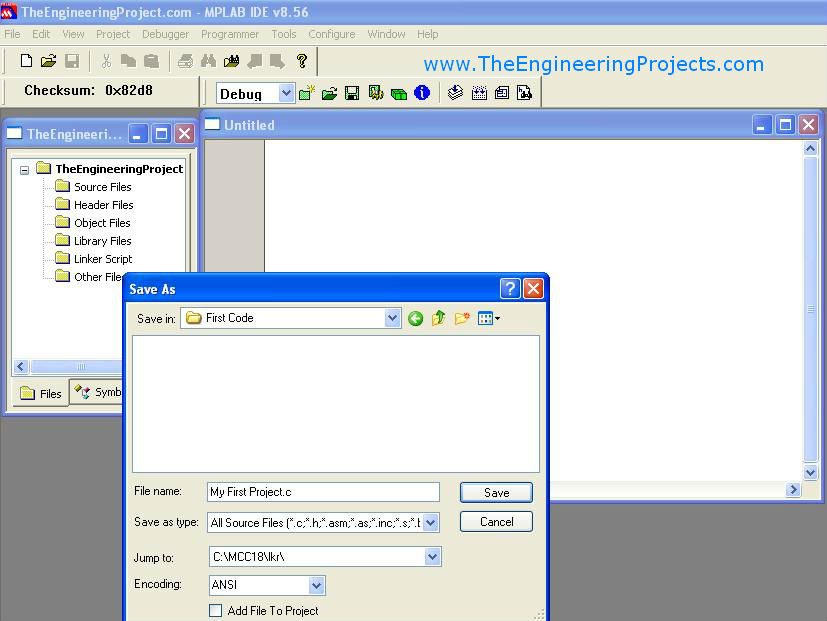Open the Programmer menu

coord(230,34)
